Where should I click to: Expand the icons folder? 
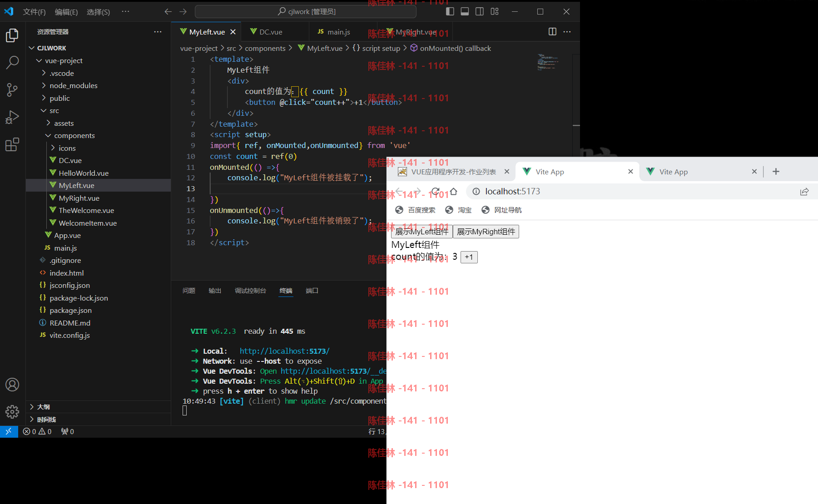(98, 148)
